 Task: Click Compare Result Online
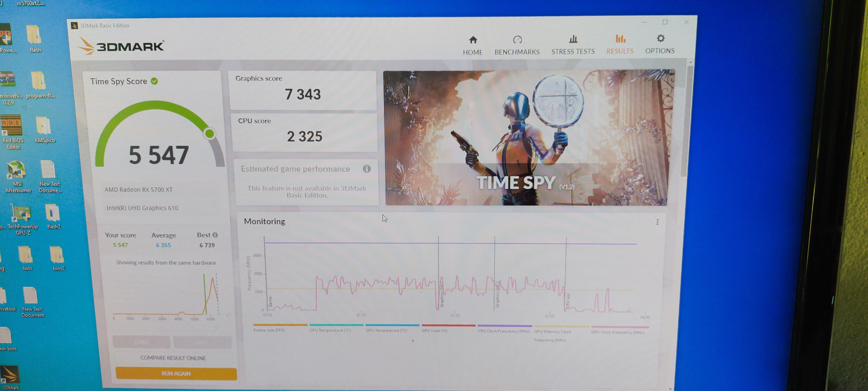pyautogui.click(x=173, y=358)
